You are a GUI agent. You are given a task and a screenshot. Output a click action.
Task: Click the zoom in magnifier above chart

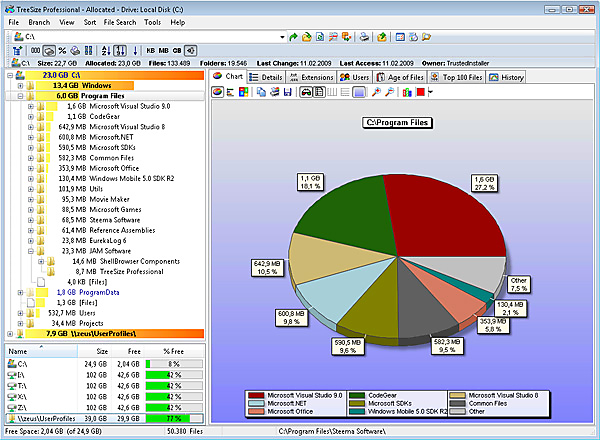click(376, 92)
